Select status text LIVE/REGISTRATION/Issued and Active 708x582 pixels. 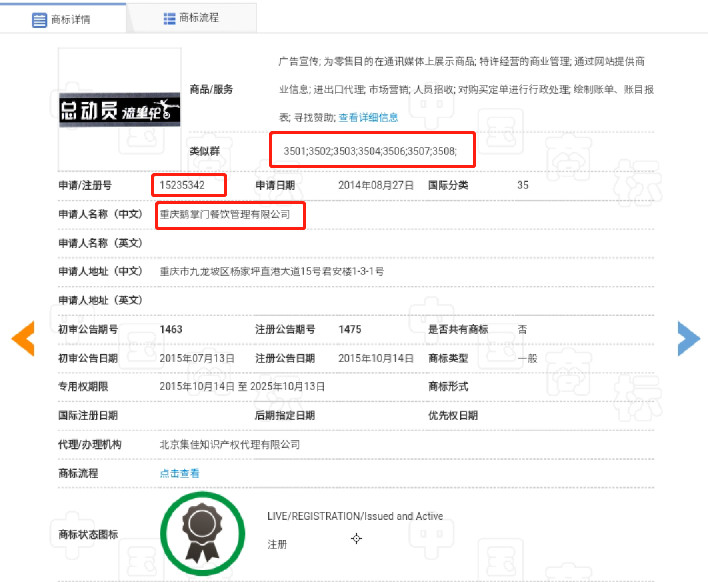355,516
